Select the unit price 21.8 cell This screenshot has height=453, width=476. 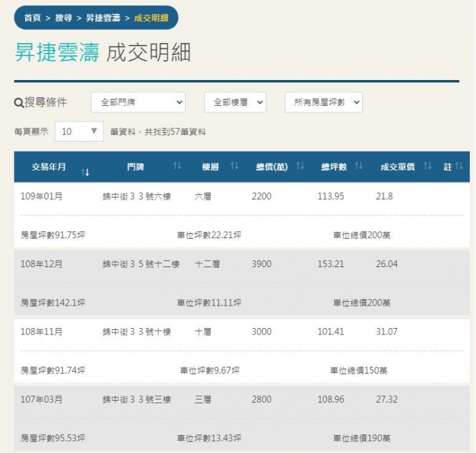tap(384, 196)
